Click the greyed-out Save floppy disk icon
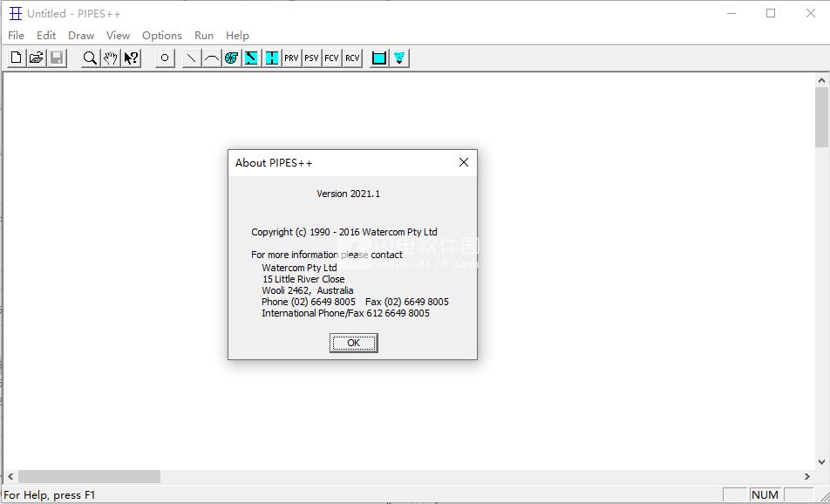Viewport: 830px width, 504px height. (x=57, y=58)
